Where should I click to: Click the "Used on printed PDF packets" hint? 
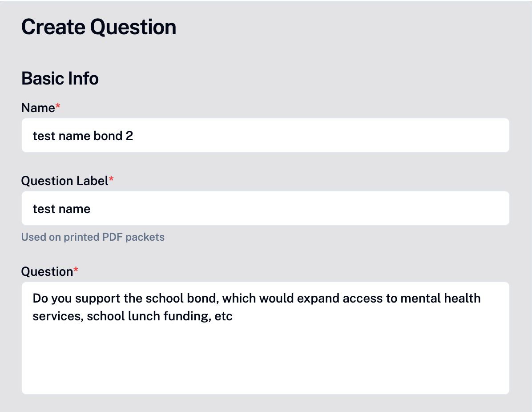point(93,237)
